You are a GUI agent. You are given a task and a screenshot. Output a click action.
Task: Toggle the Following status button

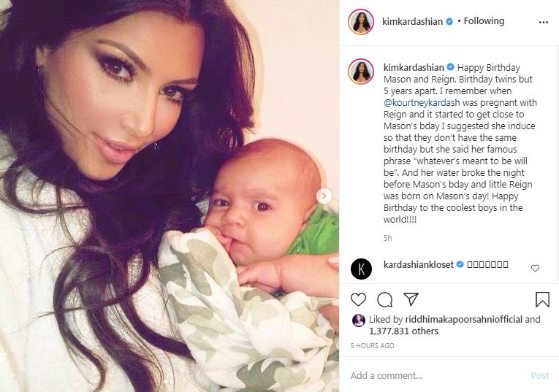pos(484,21)
